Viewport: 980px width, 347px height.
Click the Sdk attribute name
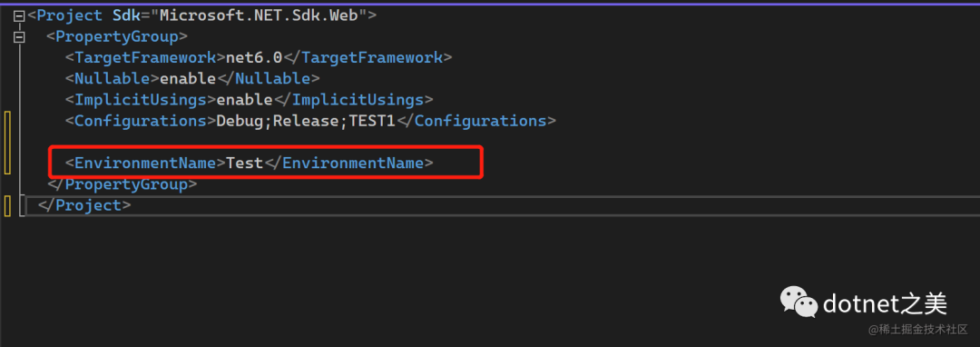click(x=127, y=15)
